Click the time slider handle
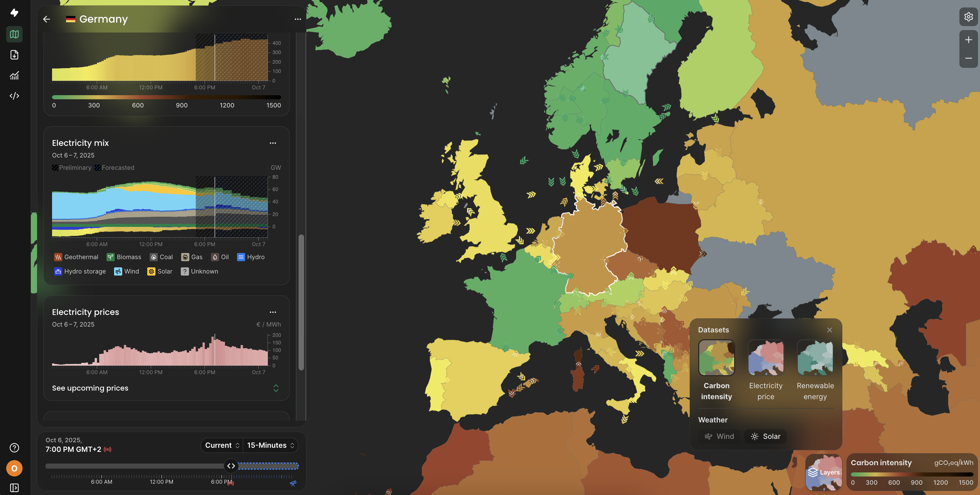Screen dimensions: 980x495 point(231,466)
